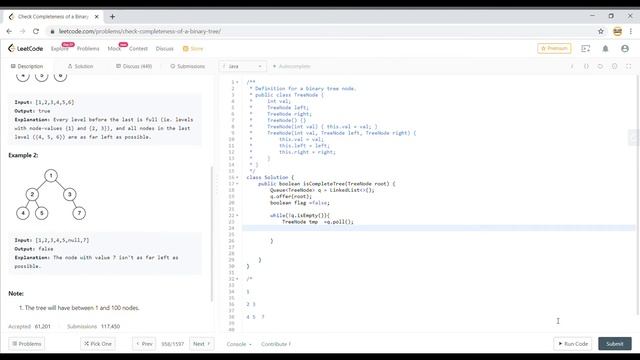Click the description panel scrollbar

212,233
